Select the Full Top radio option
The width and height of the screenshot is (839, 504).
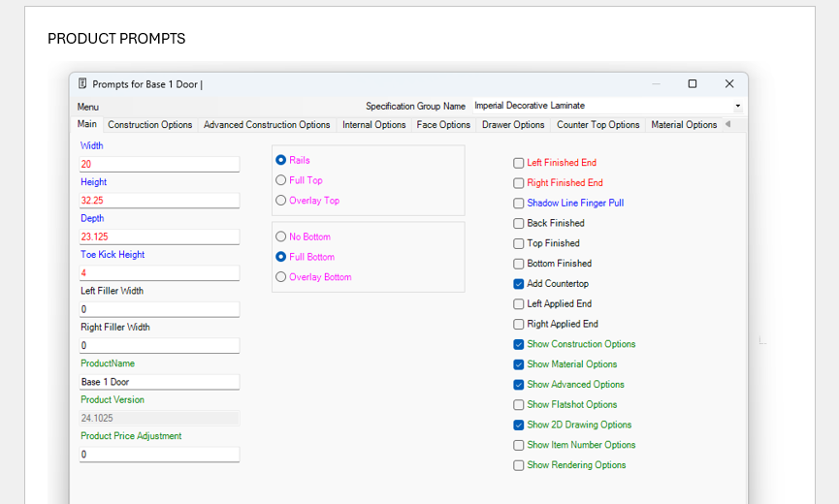coord(281,180)
